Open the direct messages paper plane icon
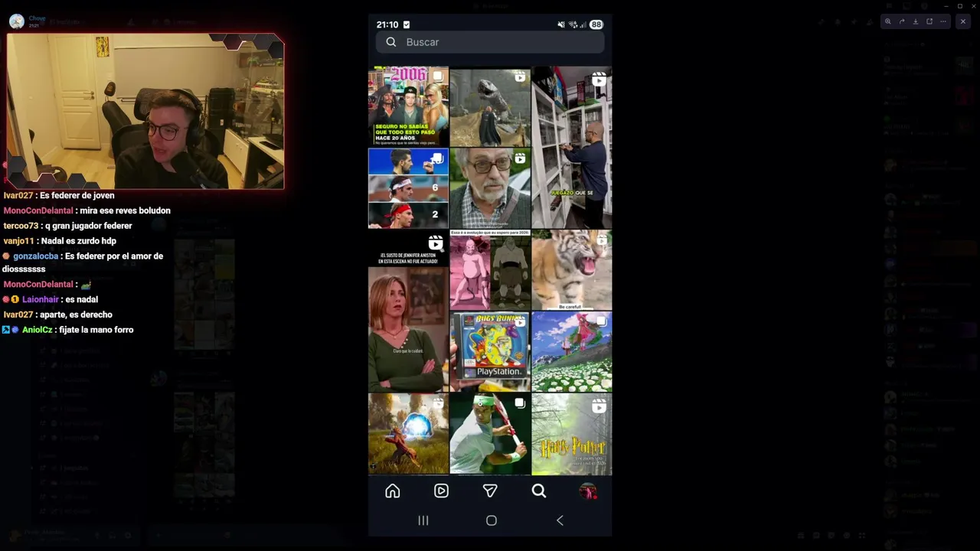 [x=490, y=491]
